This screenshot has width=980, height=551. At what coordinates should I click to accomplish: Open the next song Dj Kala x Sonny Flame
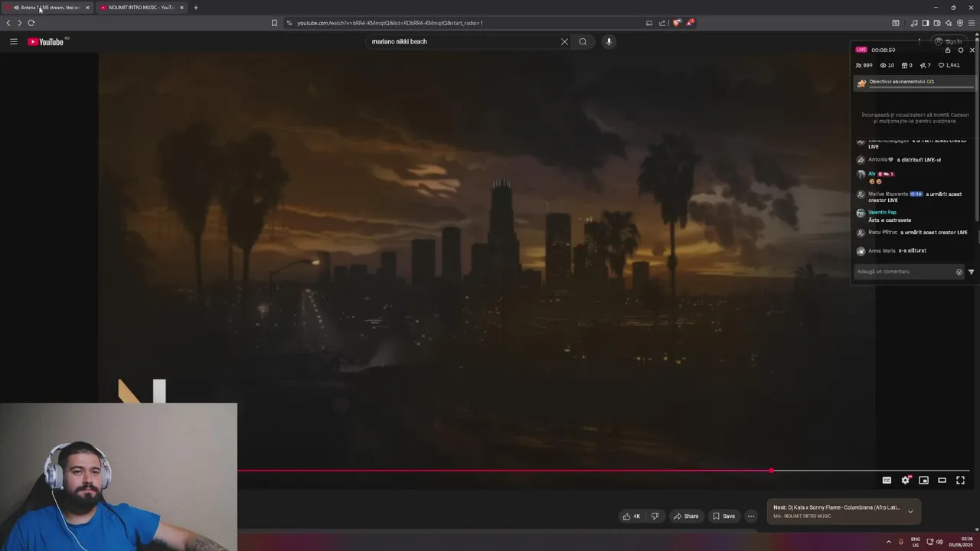[836, 507]
